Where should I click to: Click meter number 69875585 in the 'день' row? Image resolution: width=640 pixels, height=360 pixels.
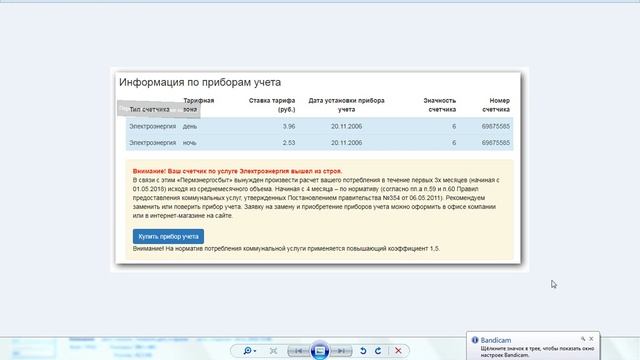point(496,127)
